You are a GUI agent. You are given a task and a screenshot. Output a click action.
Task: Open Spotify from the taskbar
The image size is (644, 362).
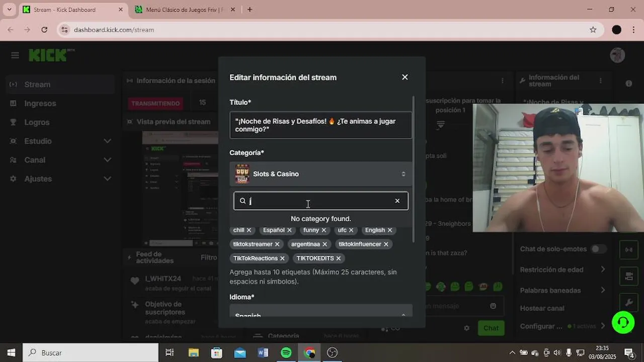coord(286,352)
